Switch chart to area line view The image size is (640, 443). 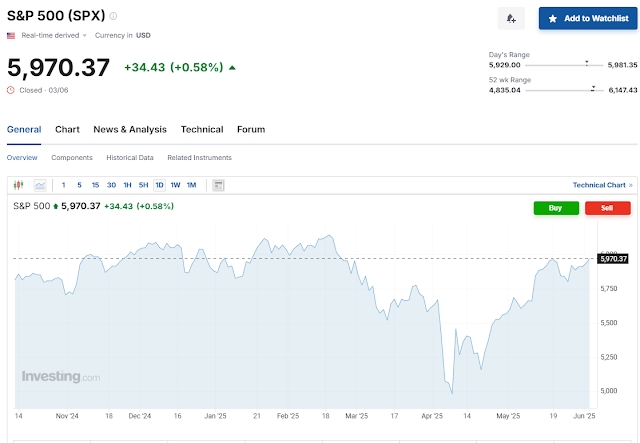pyautogui.click(x=40, y=185)
